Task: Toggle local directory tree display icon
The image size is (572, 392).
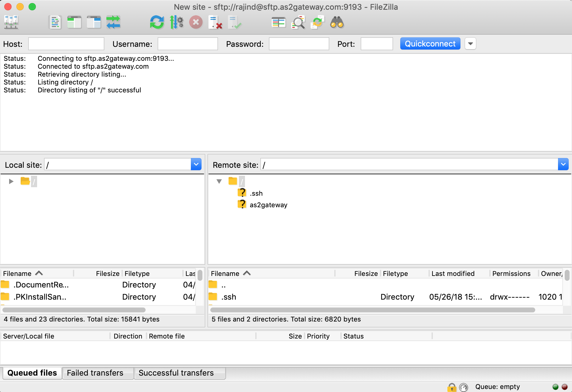Action: [x=74, y=22]
